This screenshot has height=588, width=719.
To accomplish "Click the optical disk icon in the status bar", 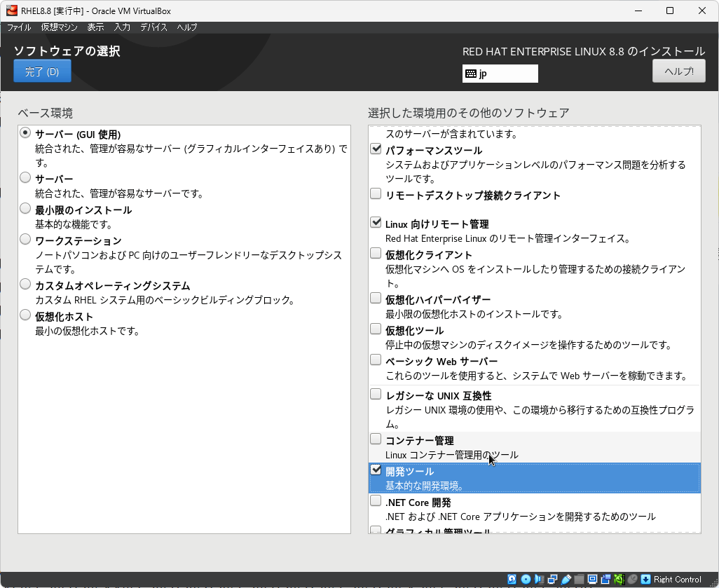I will 526,580.
